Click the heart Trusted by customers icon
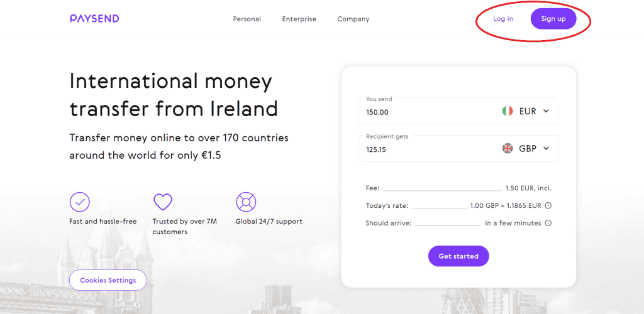This screenshot has height=314, width=644. (163, 202)
